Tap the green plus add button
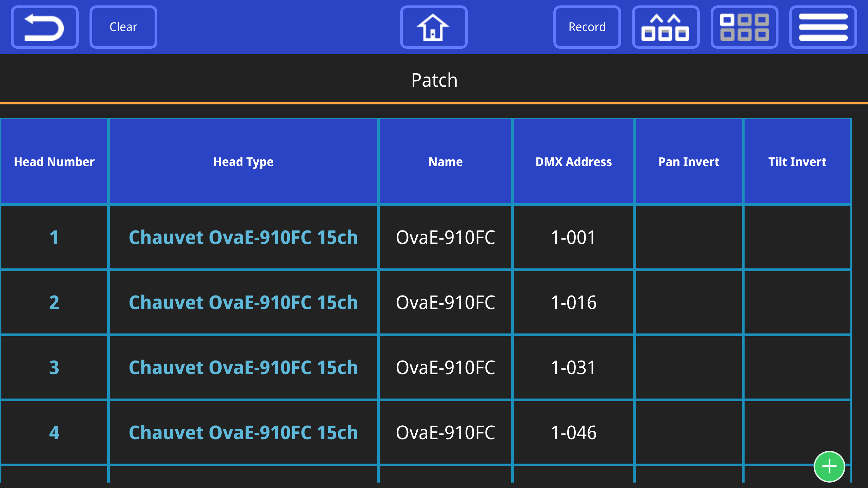 click(829, 467)
